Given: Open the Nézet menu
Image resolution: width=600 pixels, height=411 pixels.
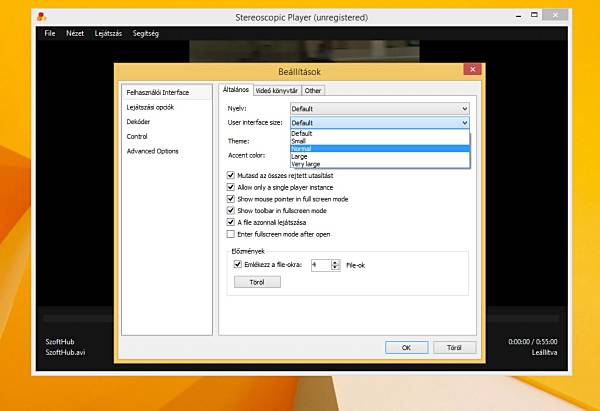Looking at the screenshot, I should point(75,33).
